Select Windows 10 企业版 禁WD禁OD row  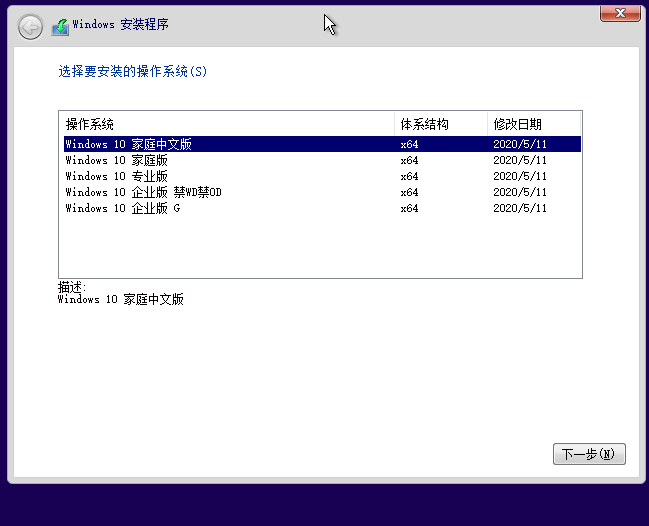[x=322, y=192]
